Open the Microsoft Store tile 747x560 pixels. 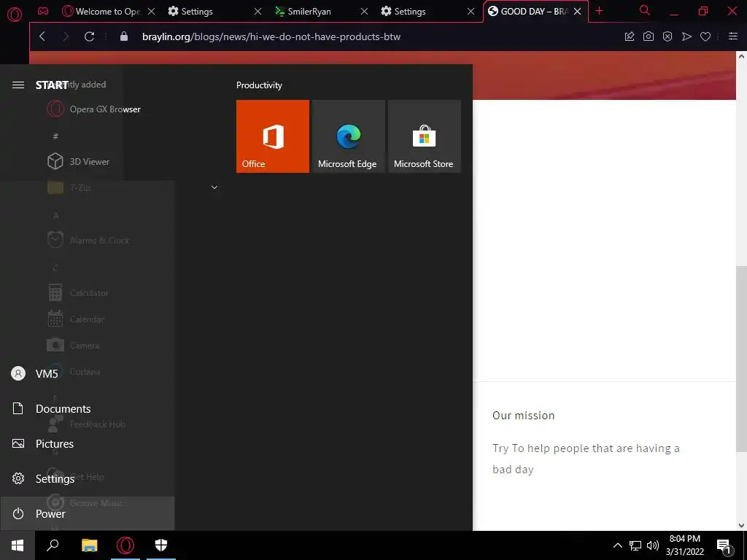pyautogui.click(x=425, y=136)
